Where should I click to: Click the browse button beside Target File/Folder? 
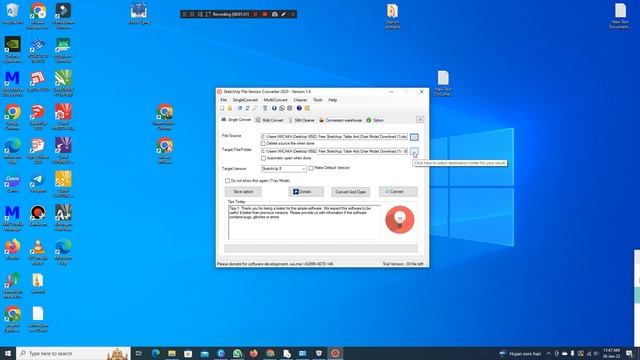(414, 152)
